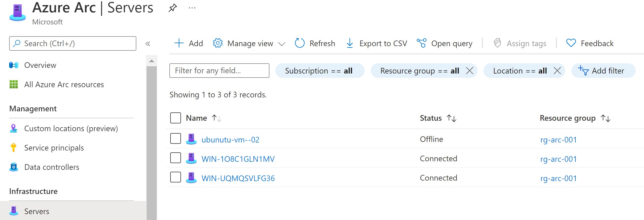Click the Servers sidebar icon
This screenshot has height=220, width=644.
pyautogui.click(x=14, y=211)
